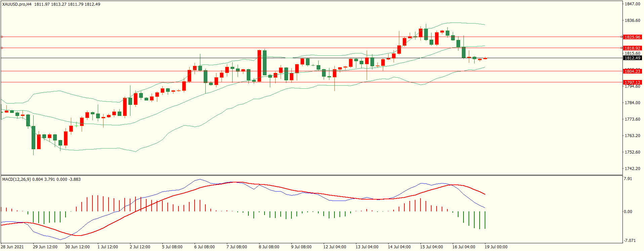
Task: Click the 6 Jul 08:00 time label
Action: 204,247
